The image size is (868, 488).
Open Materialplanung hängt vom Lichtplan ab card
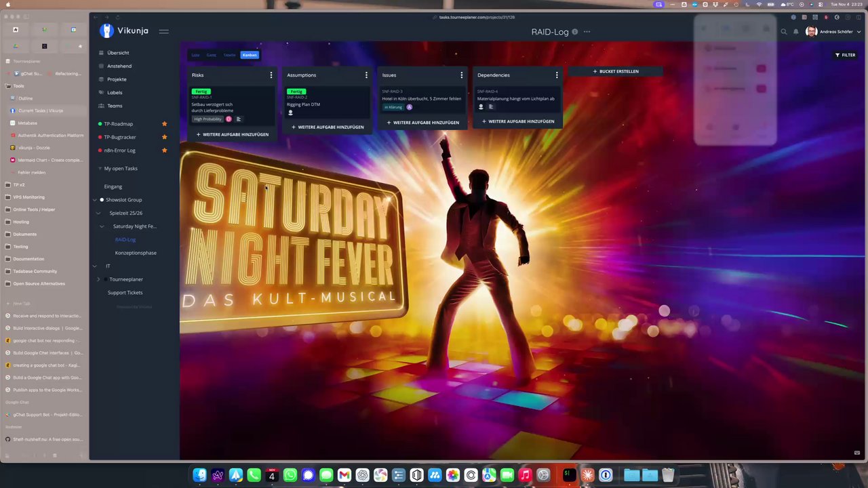518,99
